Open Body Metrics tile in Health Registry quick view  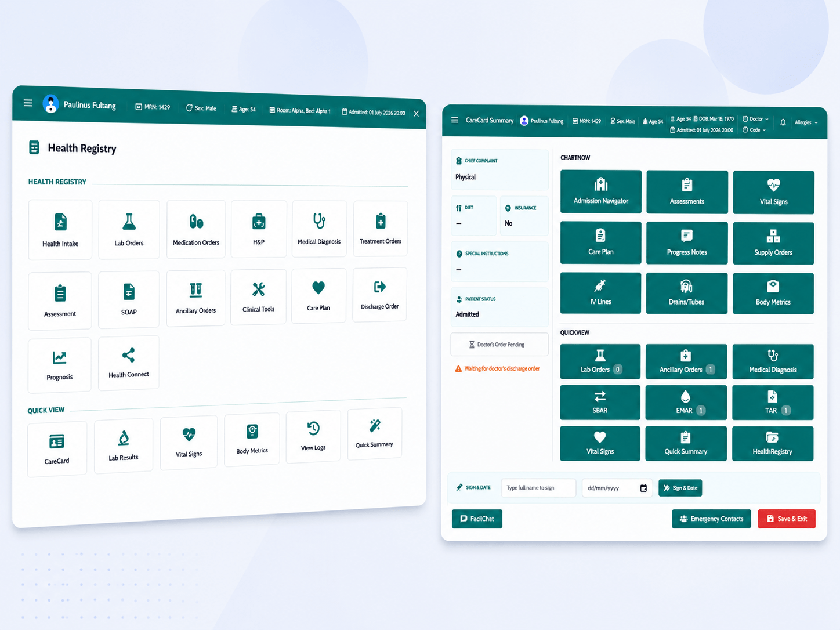pyautogui.click(x=252, y=439)
